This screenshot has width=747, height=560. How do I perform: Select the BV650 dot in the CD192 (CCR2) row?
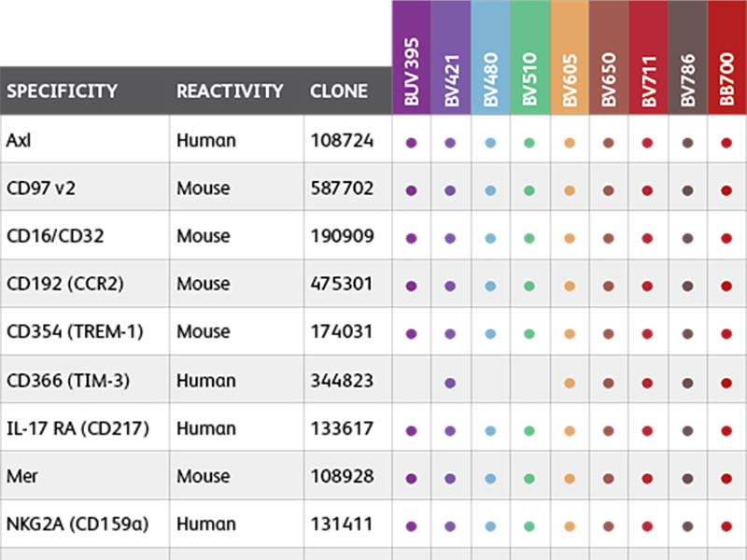click(x=609, y=287)
